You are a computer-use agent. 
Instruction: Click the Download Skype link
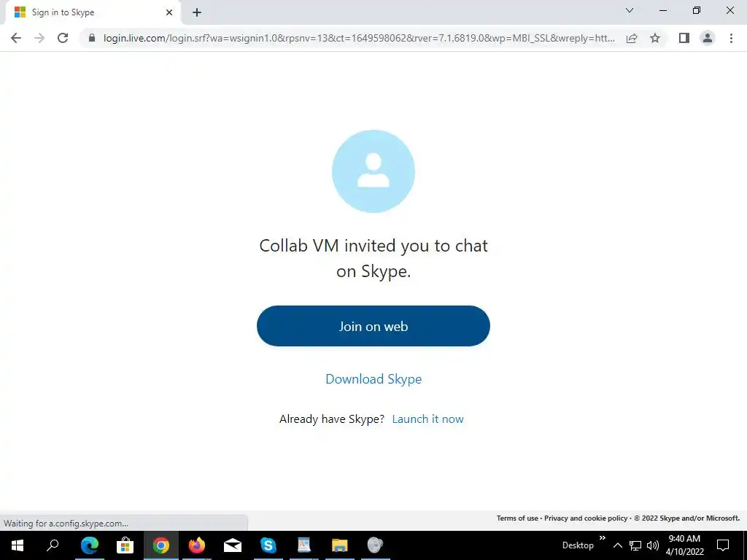pyautogui.click(x=373, y=379)
